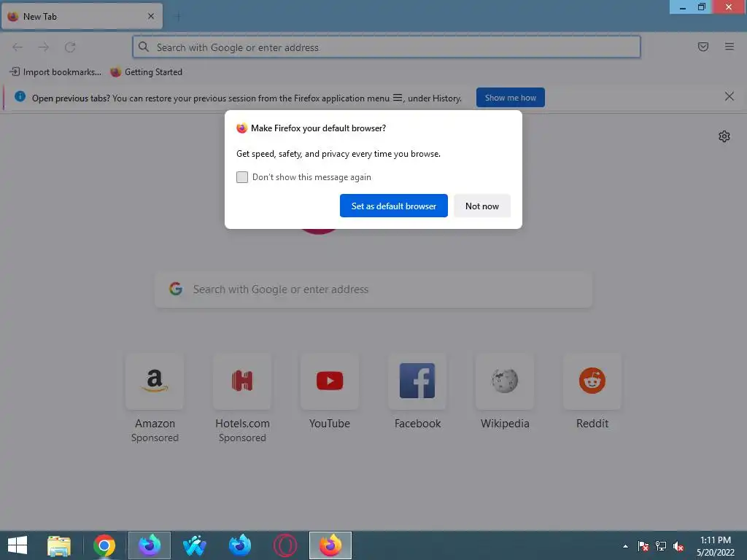Click Set as default browser button
This screenshot has width=747, height=560.
click(x=393, y=206)
